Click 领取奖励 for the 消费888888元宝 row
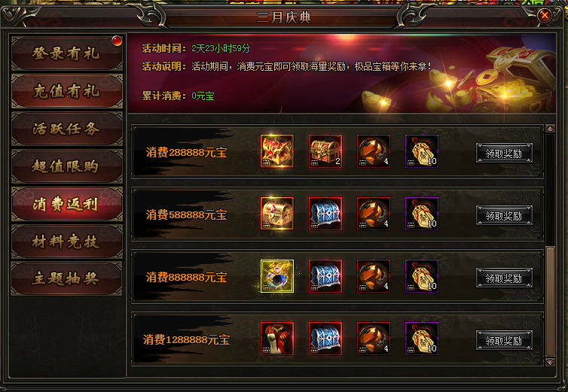 pos(504,278)
